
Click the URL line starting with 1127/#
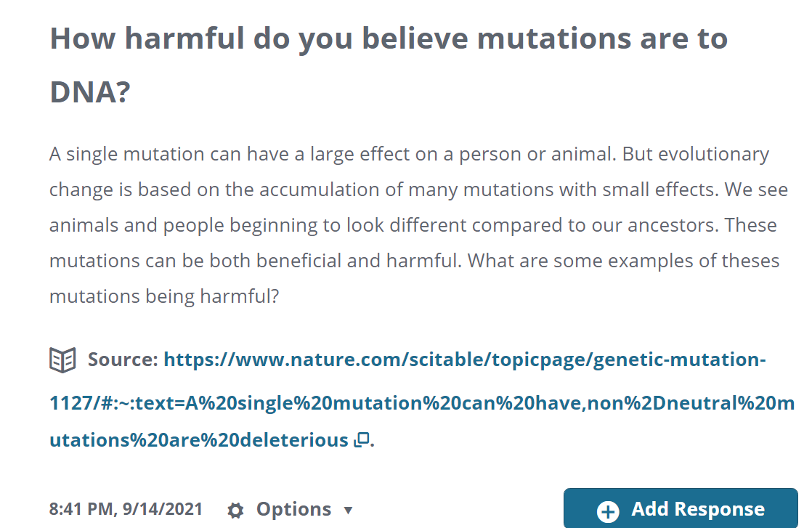click(x=422, y=403)
